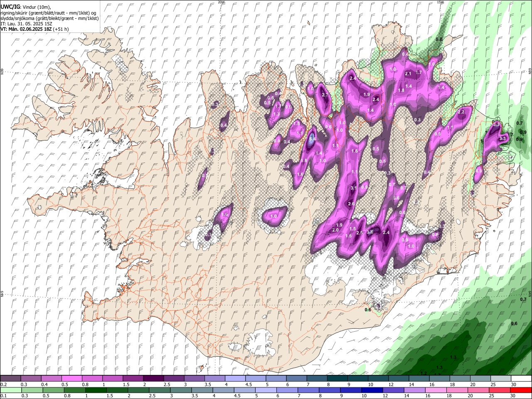The image size is (532, 399).
Task: Click the snowfall value '3.8' on the map
Action: click(370, 232)
